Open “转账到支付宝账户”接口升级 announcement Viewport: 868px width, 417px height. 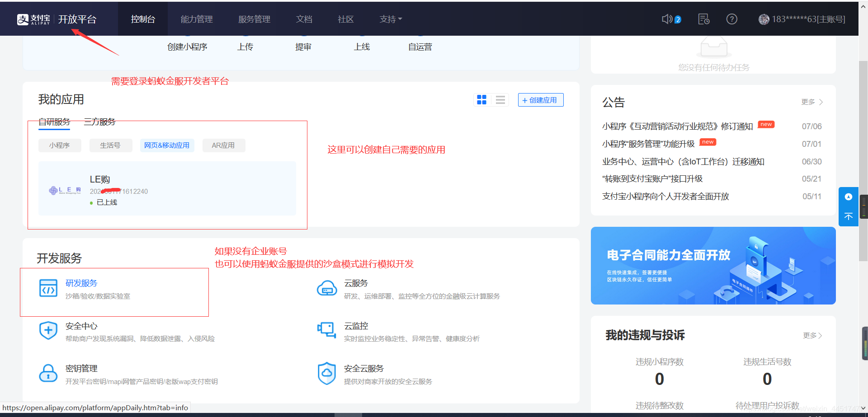(x=652, y=179)
